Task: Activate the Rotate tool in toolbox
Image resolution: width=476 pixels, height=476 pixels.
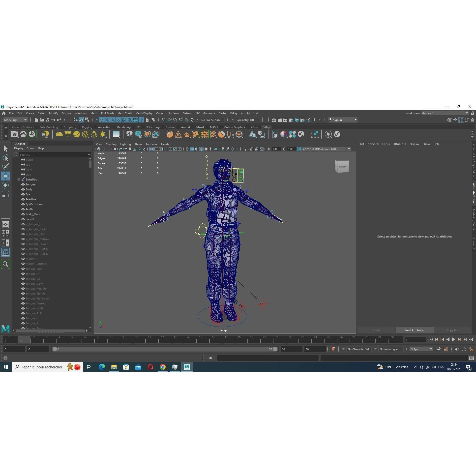Action: pyautogui.click(x=5, y=185)
